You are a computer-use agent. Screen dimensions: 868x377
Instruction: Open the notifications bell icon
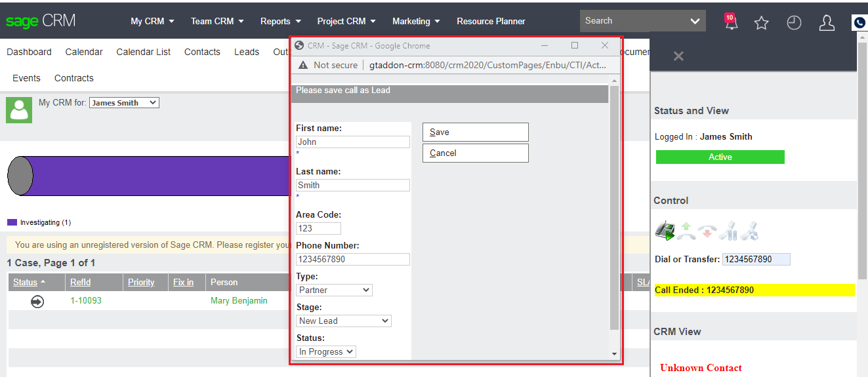coord(731,22)
